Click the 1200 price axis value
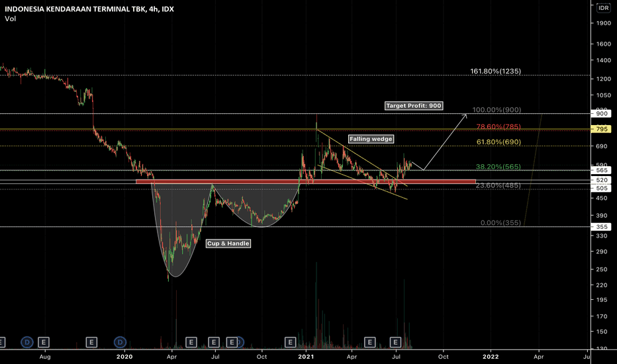 [x=603, y=79]
